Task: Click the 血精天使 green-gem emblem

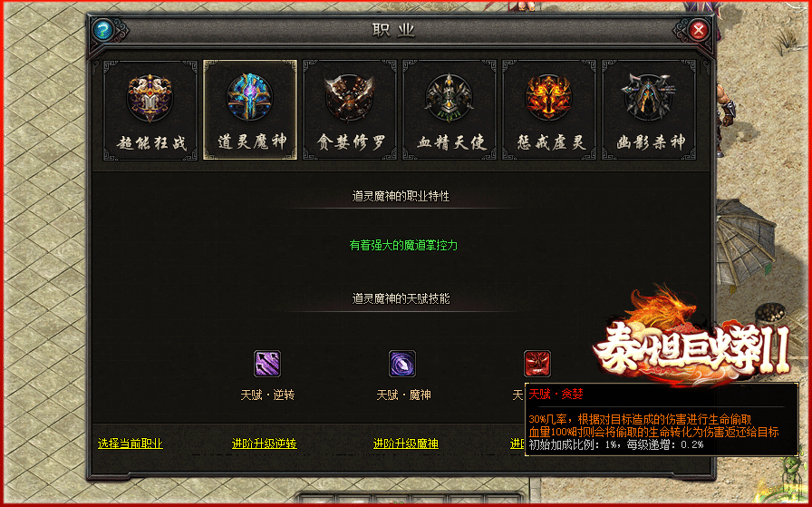Action: [x=449, y=97]
